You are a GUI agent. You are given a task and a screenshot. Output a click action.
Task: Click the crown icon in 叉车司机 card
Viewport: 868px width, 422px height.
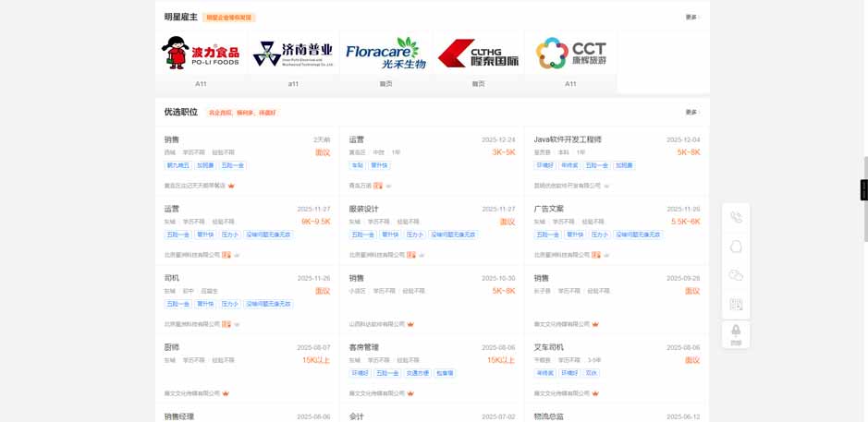point(595,393)
